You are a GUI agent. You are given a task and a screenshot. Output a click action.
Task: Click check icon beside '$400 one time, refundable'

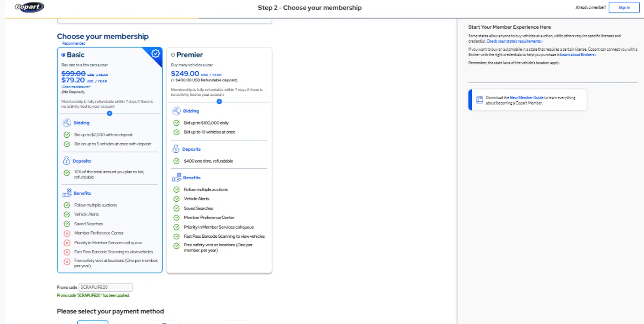176,161
